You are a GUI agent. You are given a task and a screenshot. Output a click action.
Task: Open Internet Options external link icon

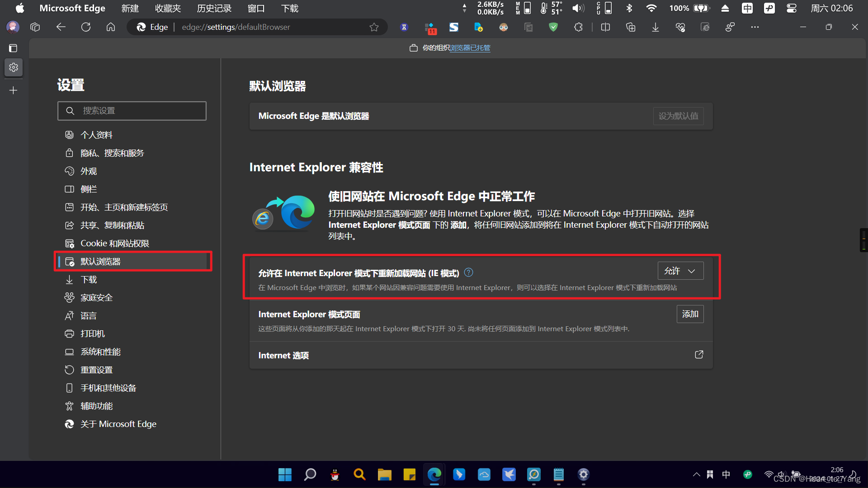tap(699, 355)
